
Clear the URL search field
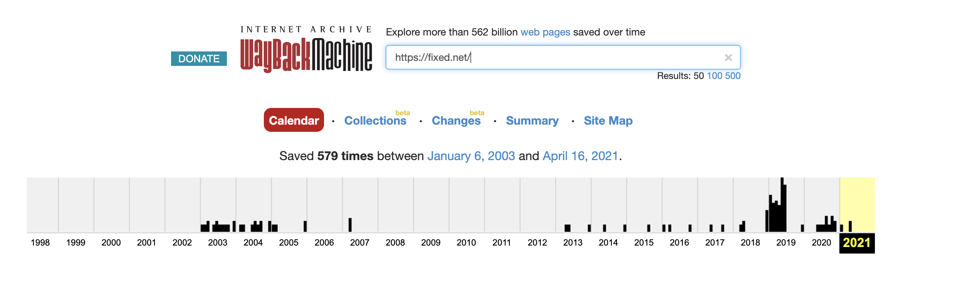728,58
